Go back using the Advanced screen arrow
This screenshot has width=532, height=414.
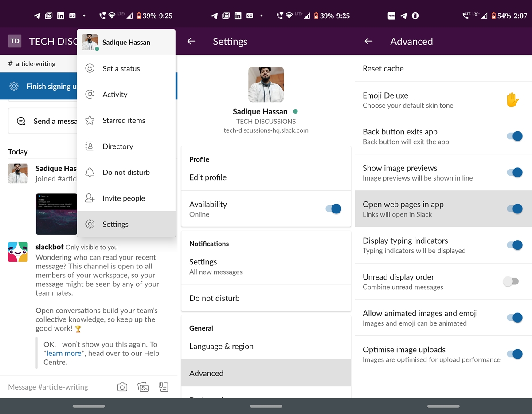tap(368, 41)
